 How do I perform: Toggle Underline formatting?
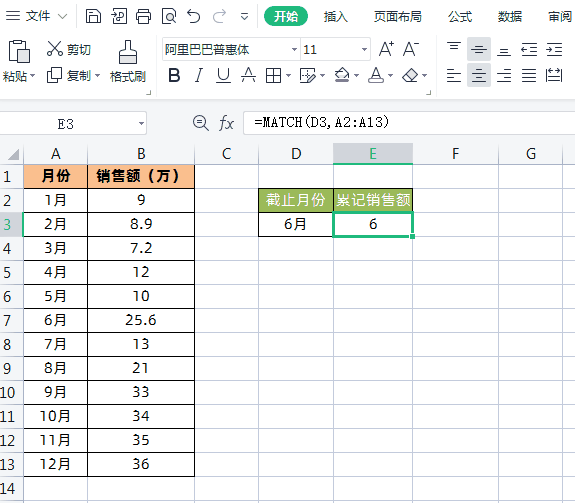223,76
